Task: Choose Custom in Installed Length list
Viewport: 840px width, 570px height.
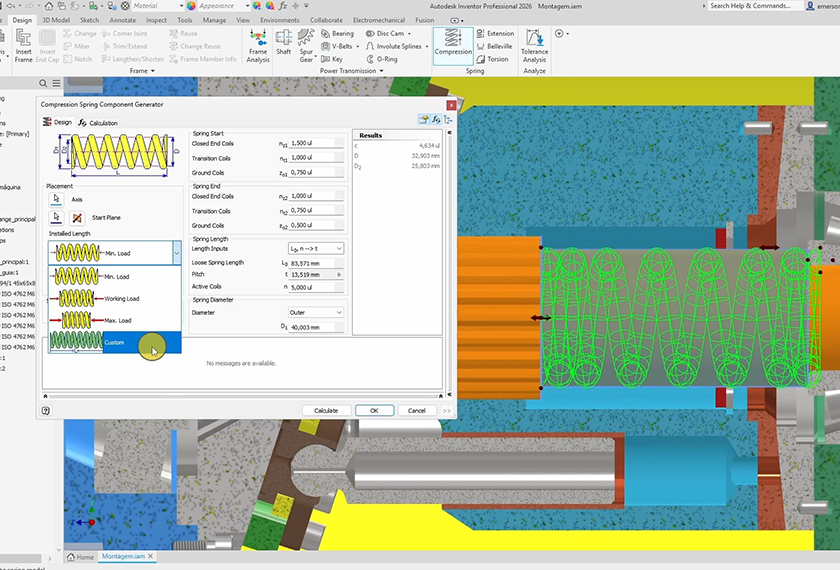Action: (x=114, y=342)
